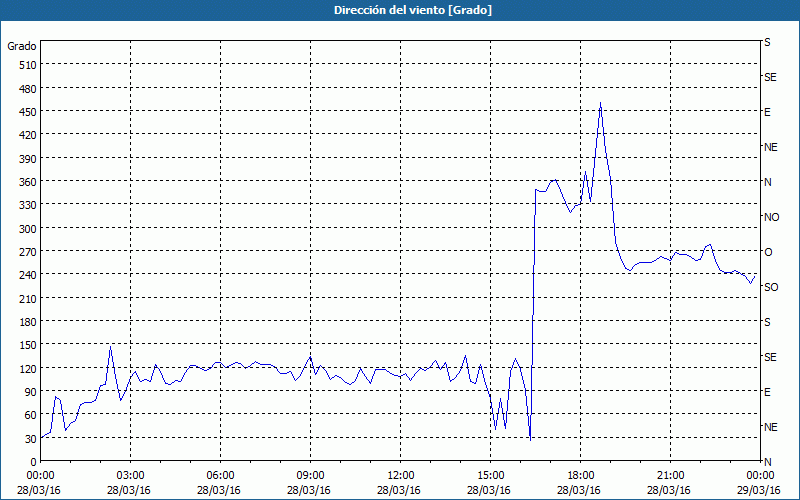
Task: Choose the 150 value on the left axis
Action: point(29,345)
